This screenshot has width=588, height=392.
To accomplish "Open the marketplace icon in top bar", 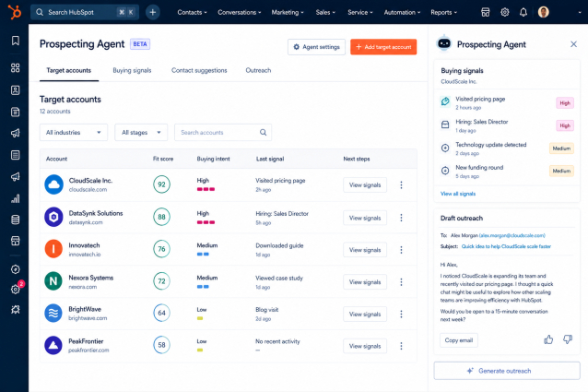I will click(x=486, y=12).
